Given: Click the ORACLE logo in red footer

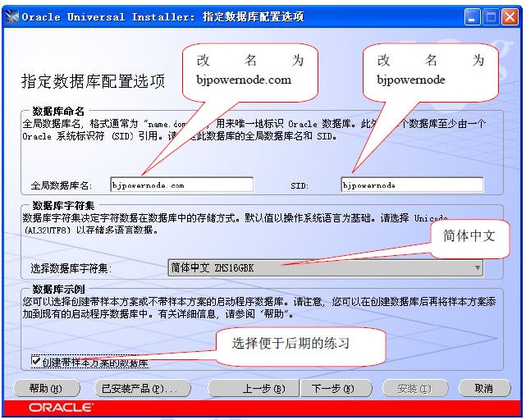Looking at the screenshot, I should [x=61, y=408].
